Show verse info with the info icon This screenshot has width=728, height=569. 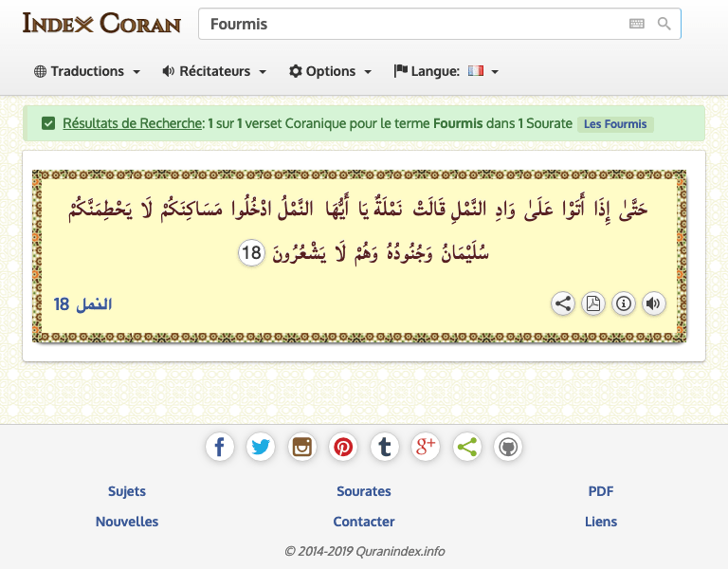[624, 303]
